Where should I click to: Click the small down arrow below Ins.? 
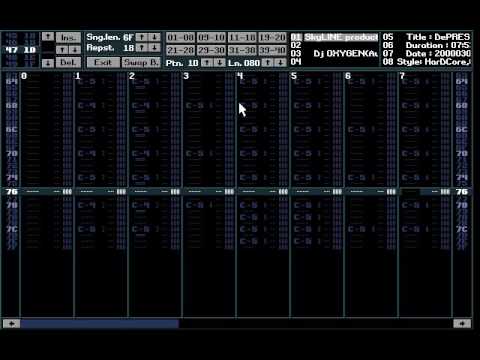[x=75, y=50]
